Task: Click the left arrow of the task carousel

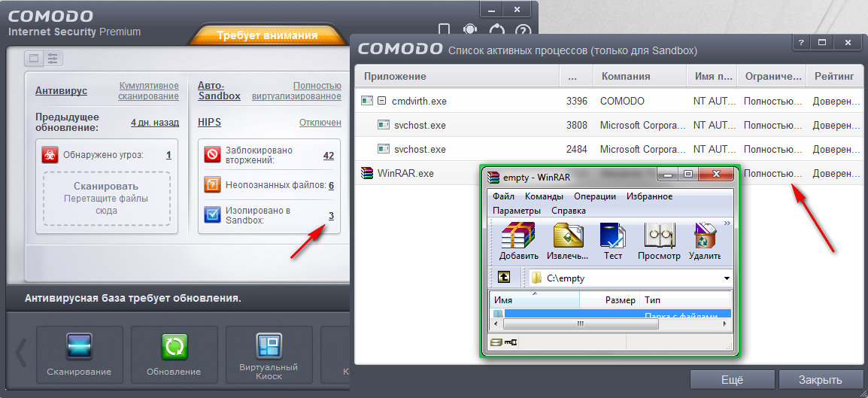Action: coord(21,354)
